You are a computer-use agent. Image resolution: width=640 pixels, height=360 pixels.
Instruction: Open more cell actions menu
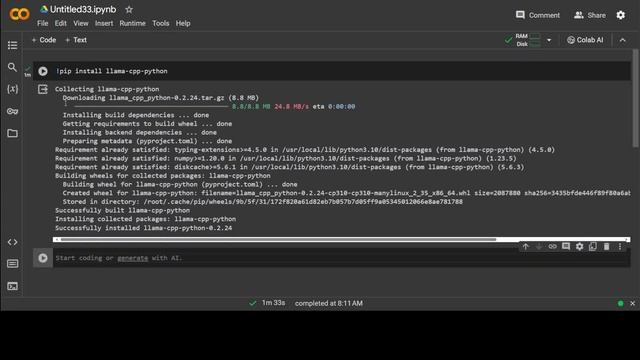[620, 247]
